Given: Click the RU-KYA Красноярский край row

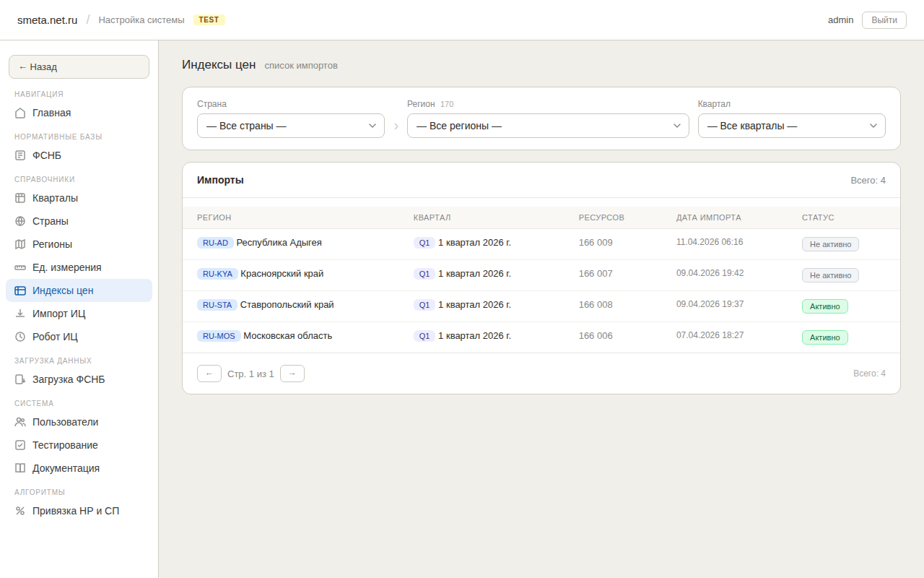Looking at the screenshot, I should 282,274.
